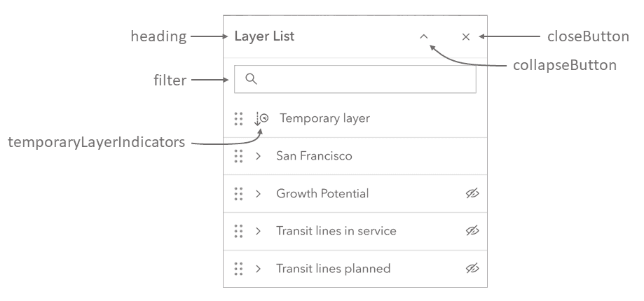Select the Temporary layer item
The height and width of the screenshot is (301, 644).
click(x=324, y=118)
